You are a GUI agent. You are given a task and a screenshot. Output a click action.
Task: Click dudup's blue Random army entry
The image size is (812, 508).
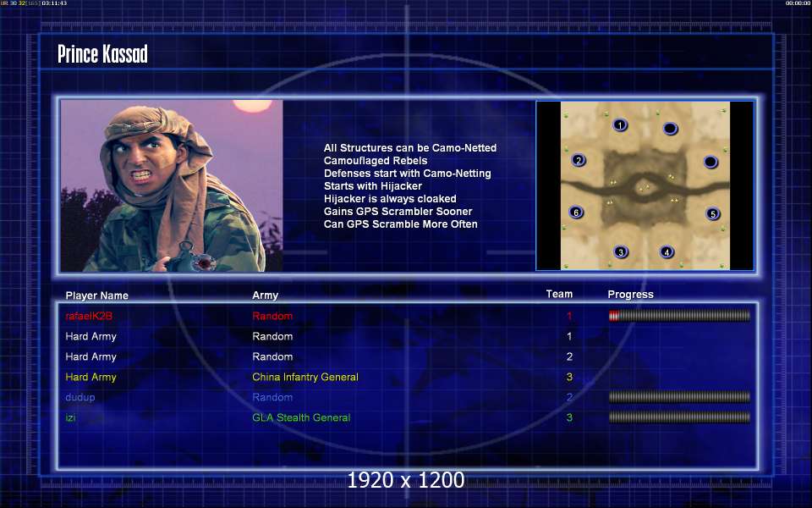272,397
